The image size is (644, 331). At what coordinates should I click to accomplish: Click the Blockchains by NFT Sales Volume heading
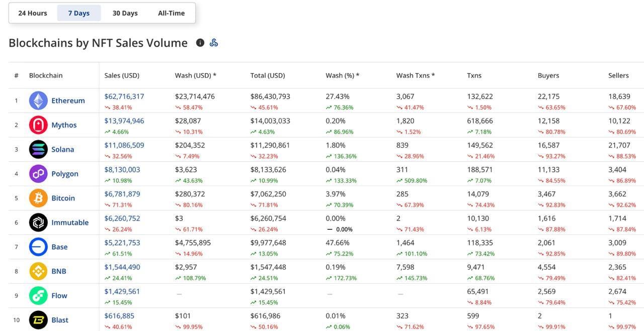click(98, 43)
